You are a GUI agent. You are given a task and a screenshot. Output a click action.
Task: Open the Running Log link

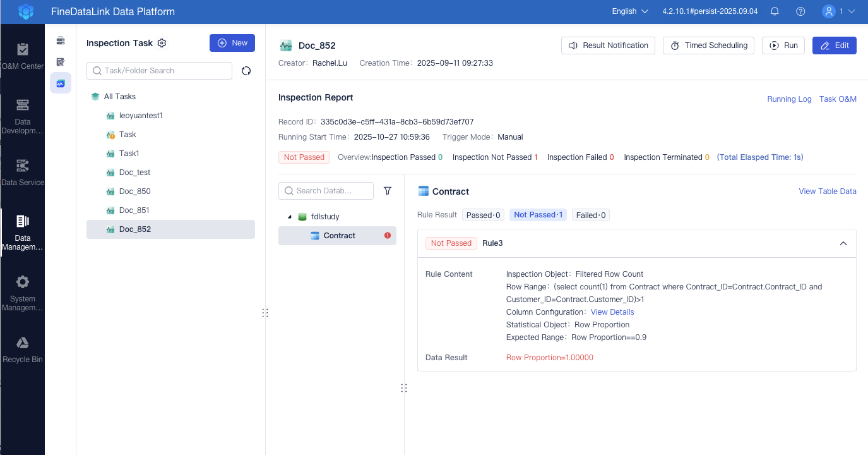click(789, 99)
